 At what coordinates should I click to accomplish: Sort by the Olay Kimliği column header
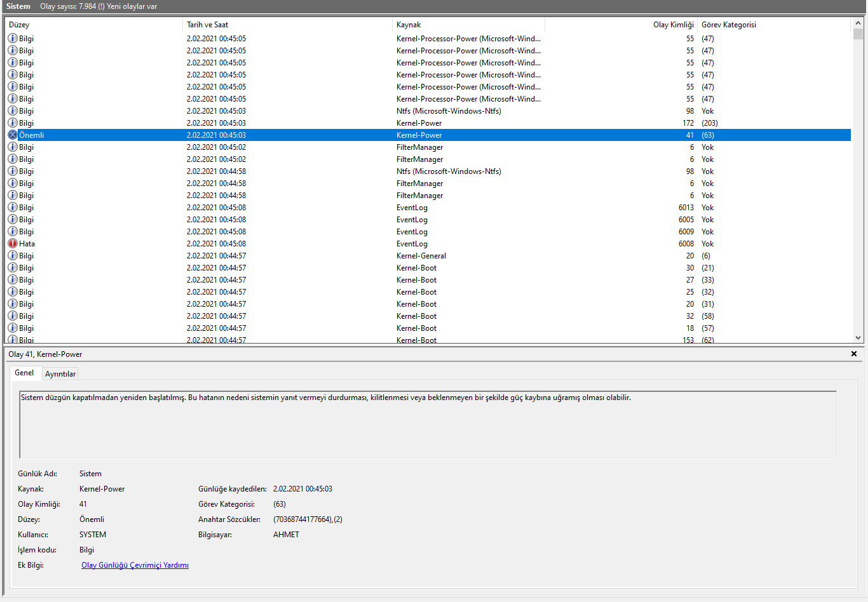click(x=673, y=25)
